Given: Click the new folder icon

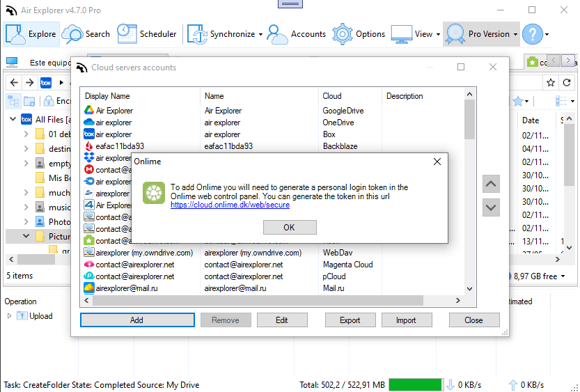Looking at the screenshot, I should (29, 100).
